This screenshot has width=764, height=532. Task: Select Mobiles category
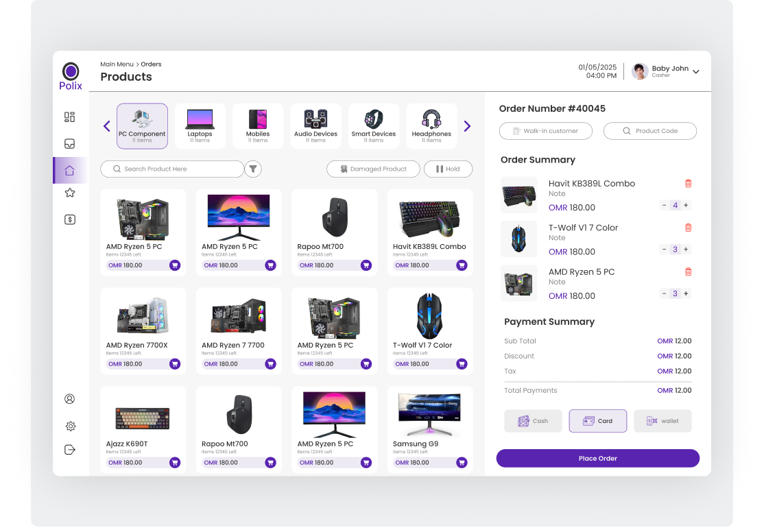coord(258,126)
